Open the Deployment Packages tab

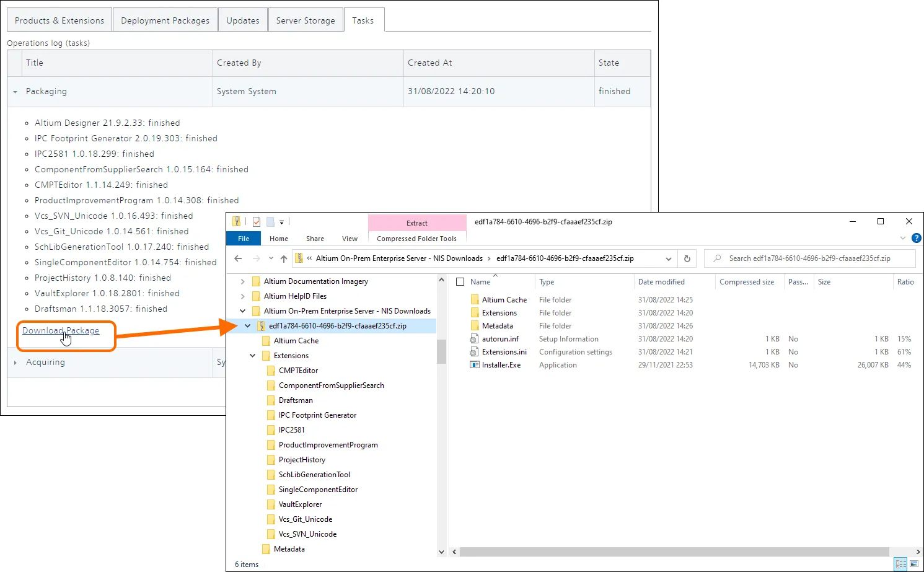[x=165, y=20]
